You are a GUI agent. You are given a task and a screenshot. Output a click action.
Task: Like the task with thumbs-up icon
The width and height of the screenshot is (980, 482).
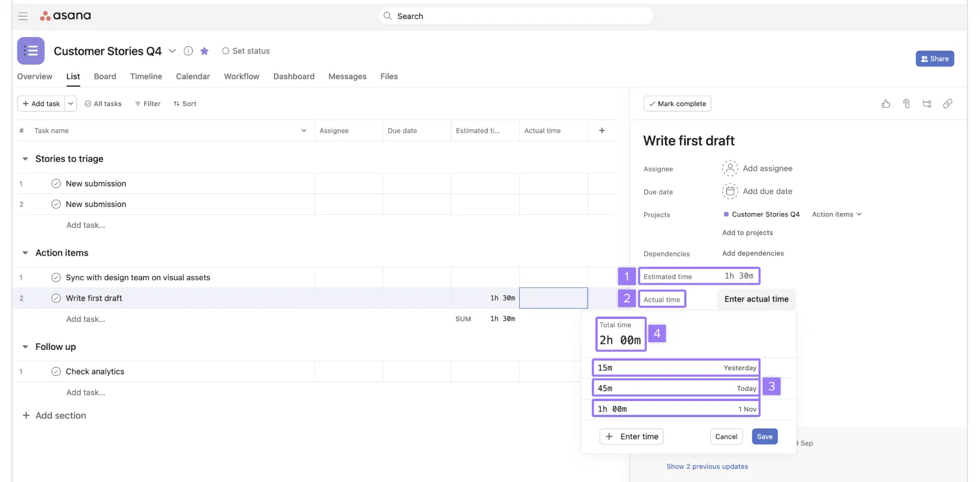pyautogui.click(x=886, y=104)
